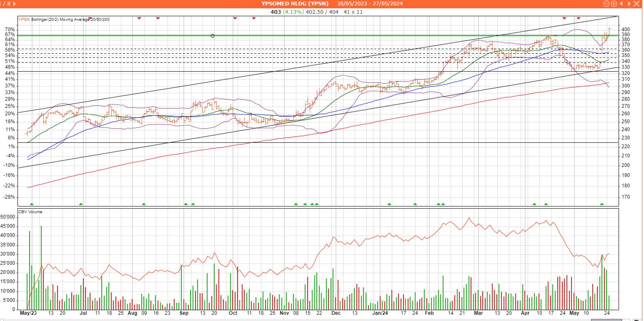Image resolution: width=644 pixels, height=321 pixels.
Task: Close the YPSOMED chart window
Action: coord(636,4)
